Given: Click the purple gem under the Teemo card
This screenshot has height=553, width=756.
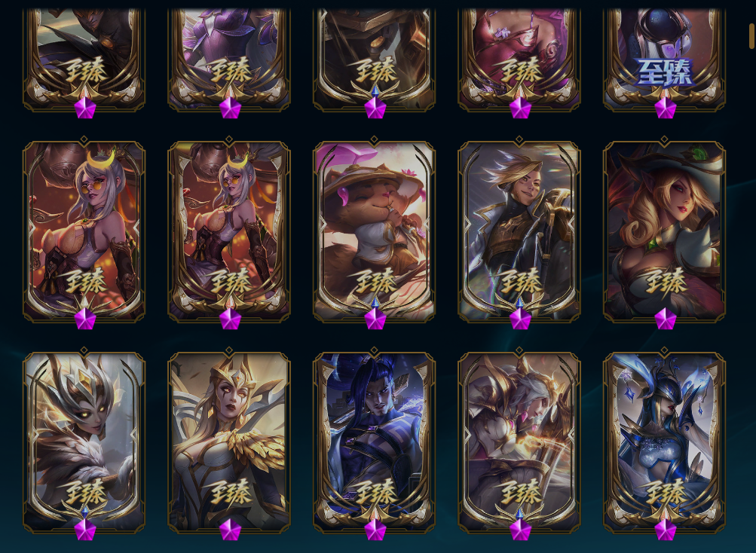Looking at the screenshot, I should pos(375,319).
